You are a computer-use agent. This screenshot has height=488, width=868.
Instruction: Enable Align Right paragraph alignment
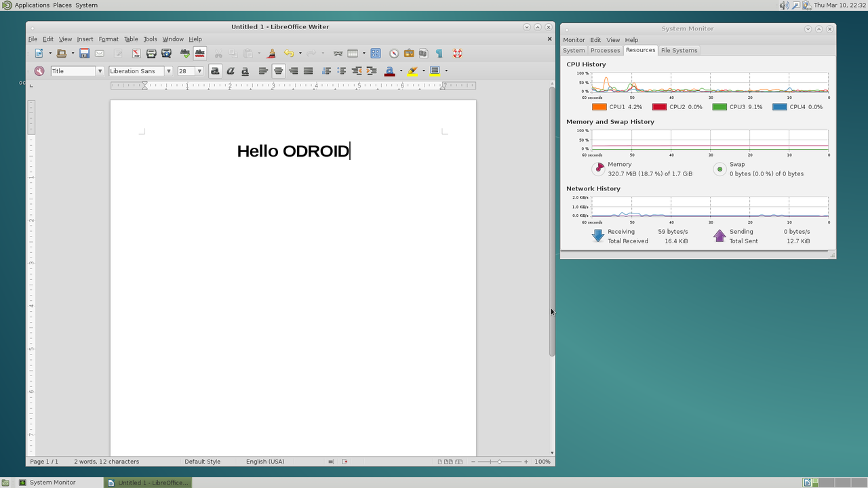[293, 71]
